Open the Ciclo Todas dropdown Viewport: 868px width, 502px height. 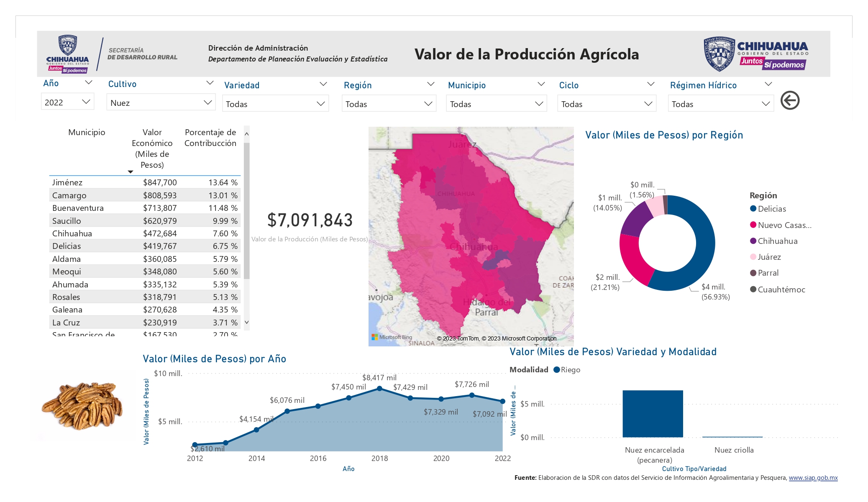point(607,104)
